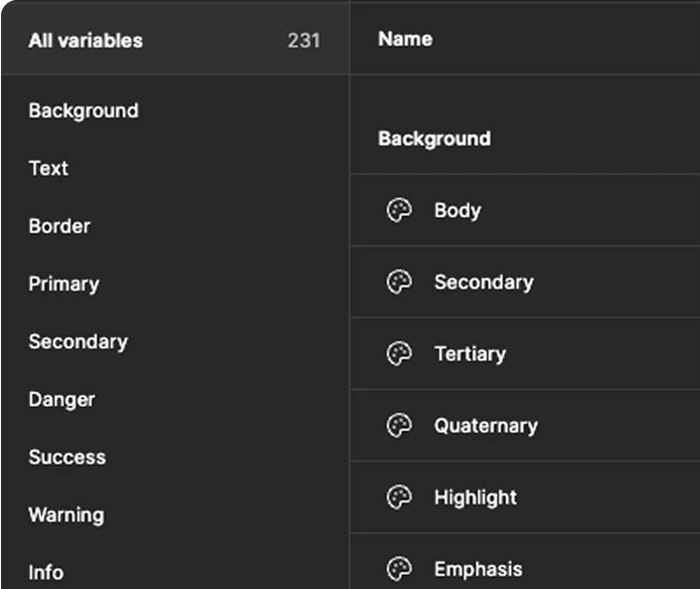Click the palette icon next to Secondary variable
Viewport: 700px width, 589px height.
pos(399,283)
